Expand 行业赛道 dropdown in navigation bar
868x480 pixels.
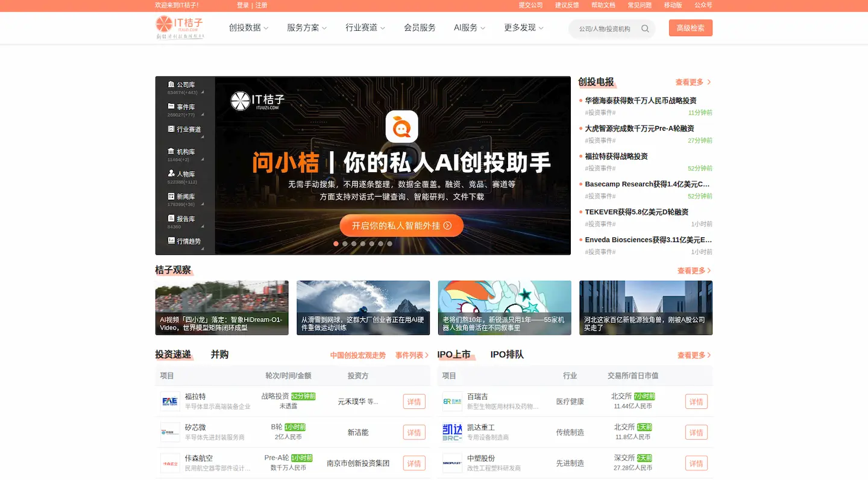365,28
